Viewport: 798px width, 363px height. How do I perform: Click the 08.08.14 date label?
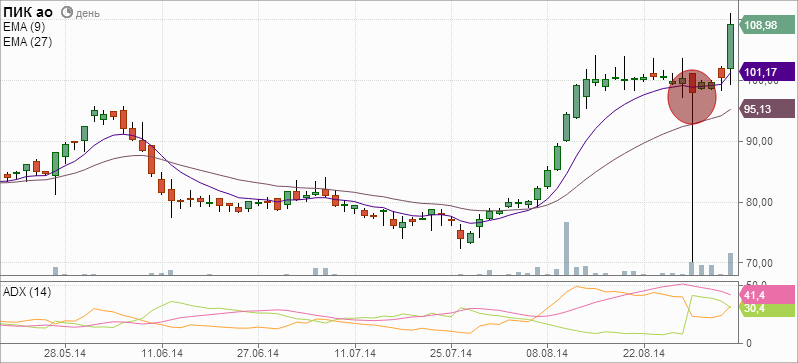pos(548,353)
